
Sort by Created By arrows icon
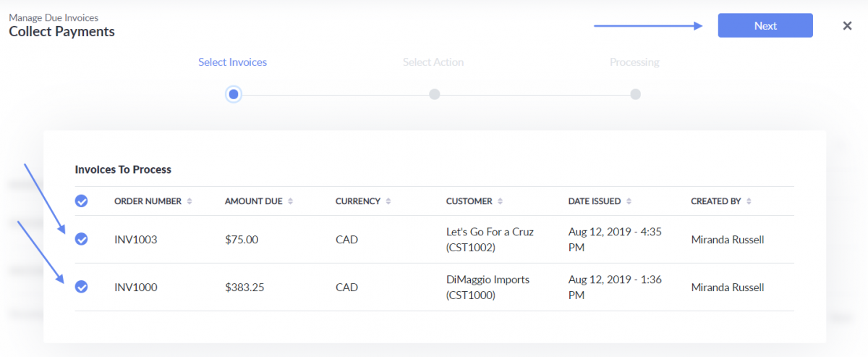tap(749, 201)
